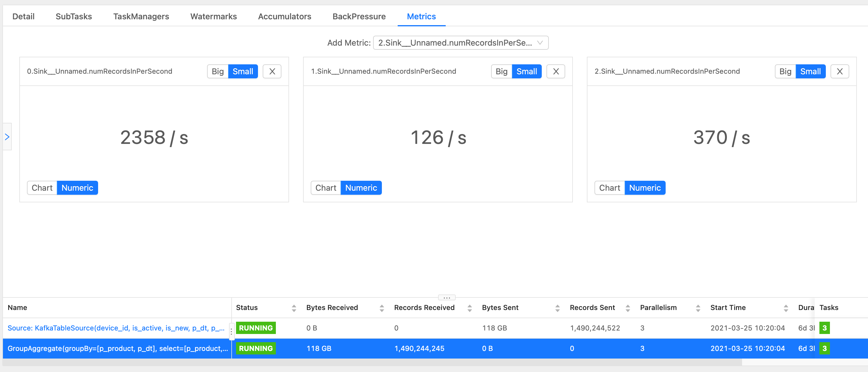Viewport: 868px width, 372px height.
Task: Dismiss the 2.Sink metric card using X
Action: (x=839, y=71)
